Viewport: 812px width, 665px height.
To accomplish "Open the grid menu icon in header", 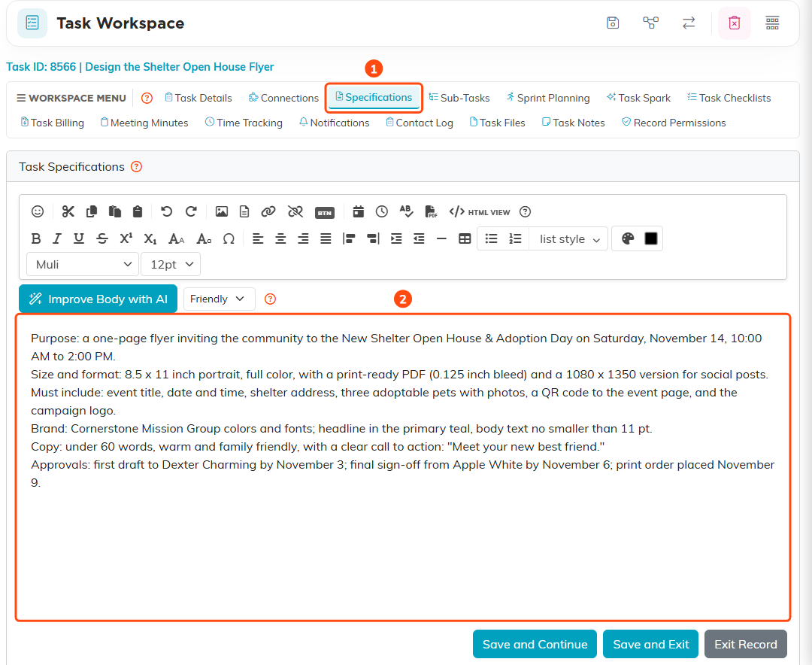I will click(772, 23).
